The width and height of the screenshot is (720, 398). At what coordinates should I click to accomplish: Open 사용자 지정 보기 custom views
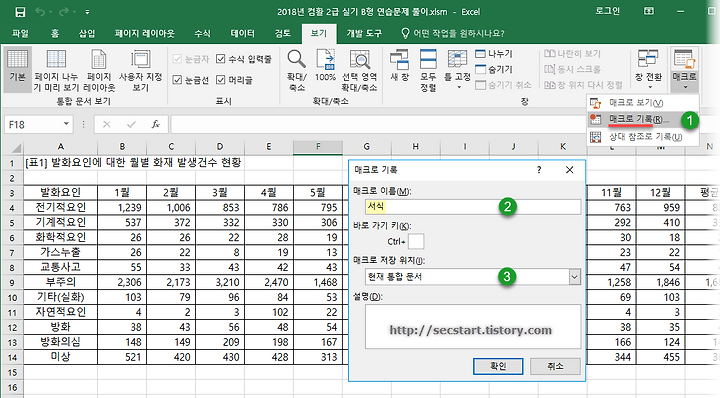141,69
